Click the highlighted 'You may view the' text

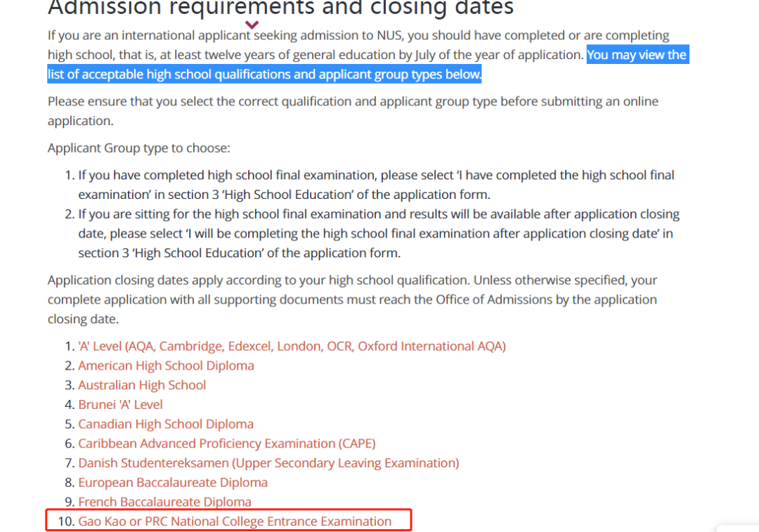637,55
